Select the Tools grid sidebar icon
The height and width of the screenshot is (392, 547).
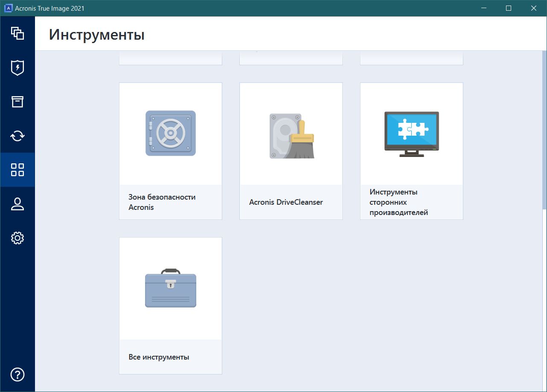tap(17, 170)
